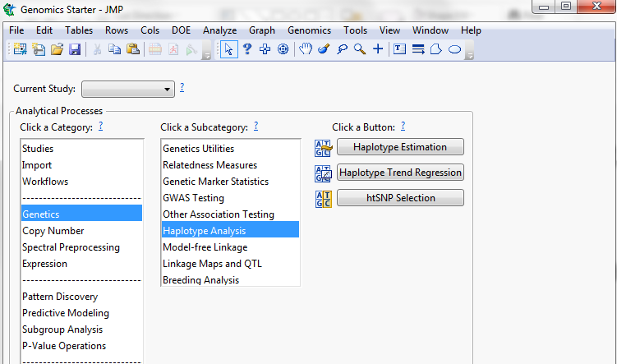Click help link beside Click a Category

click(x=101, y=126)
